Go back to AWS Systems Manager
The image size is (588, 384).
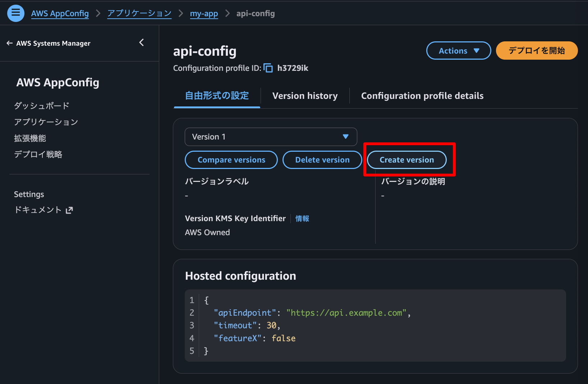click(49, 44)
